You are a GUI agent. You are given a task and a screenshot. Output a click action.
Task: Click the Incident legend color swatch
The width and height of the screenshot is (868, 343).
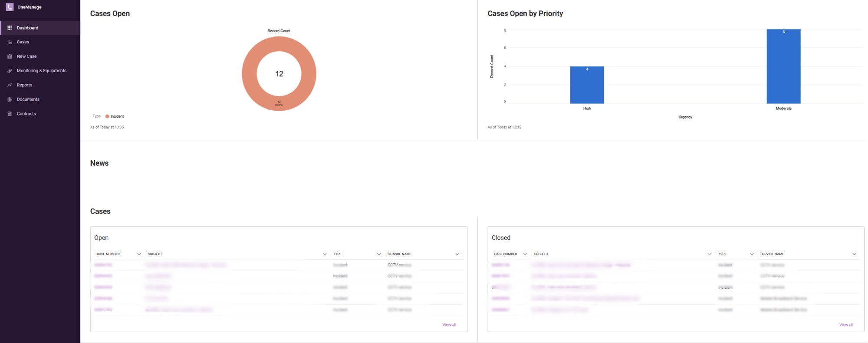pos(107,116)
